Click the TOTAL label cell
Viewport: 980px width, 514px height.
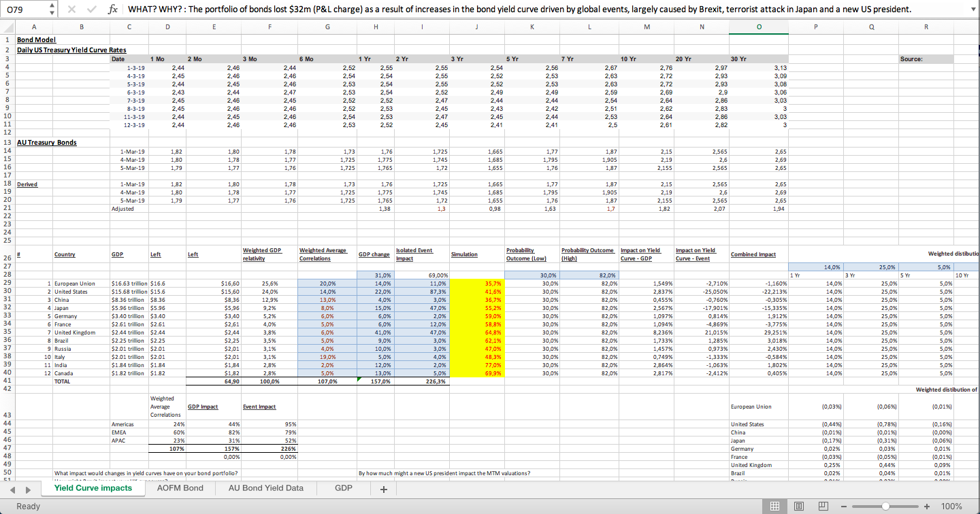pos(62,381)
